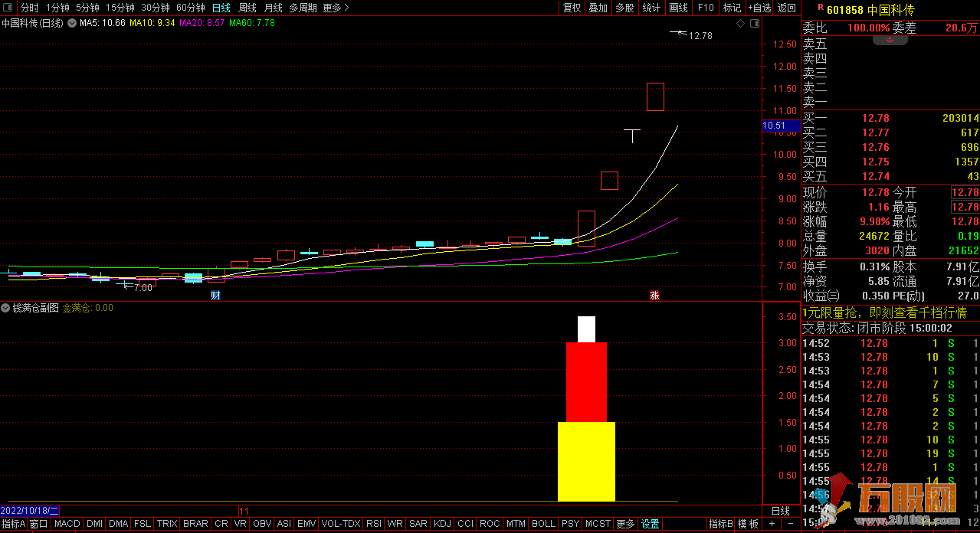The image size is (980, 533).
Task: Select the 模板 template tab
Action: tap(749, 524)
